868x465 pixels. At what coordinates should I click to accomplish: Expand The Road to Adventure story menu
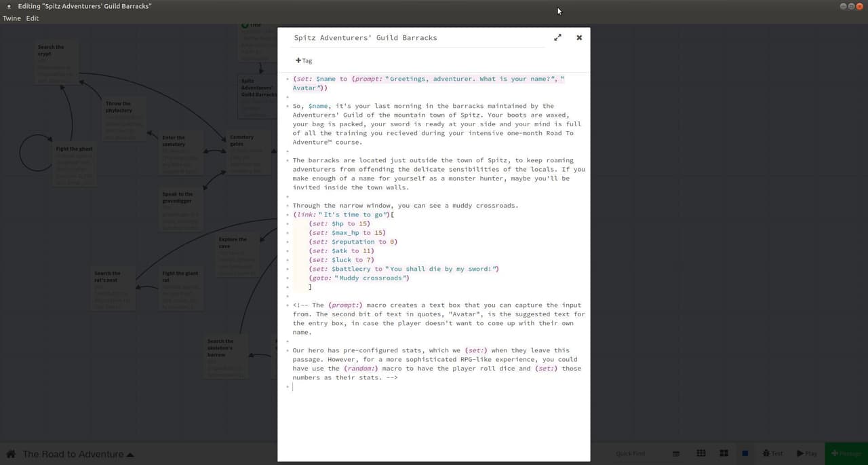[78, 454]
